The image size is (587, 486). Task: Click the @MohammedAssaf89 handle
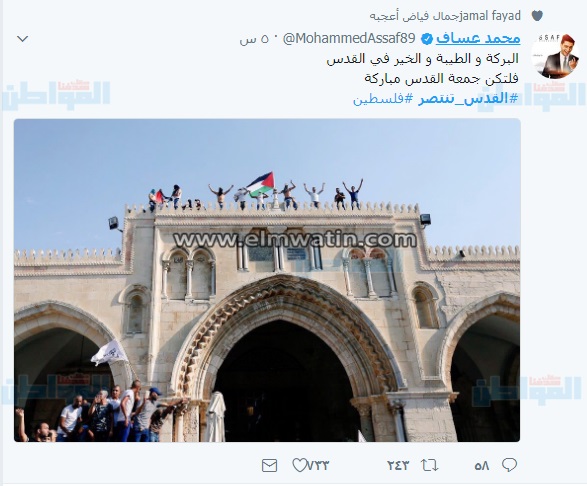click(349, 38)
